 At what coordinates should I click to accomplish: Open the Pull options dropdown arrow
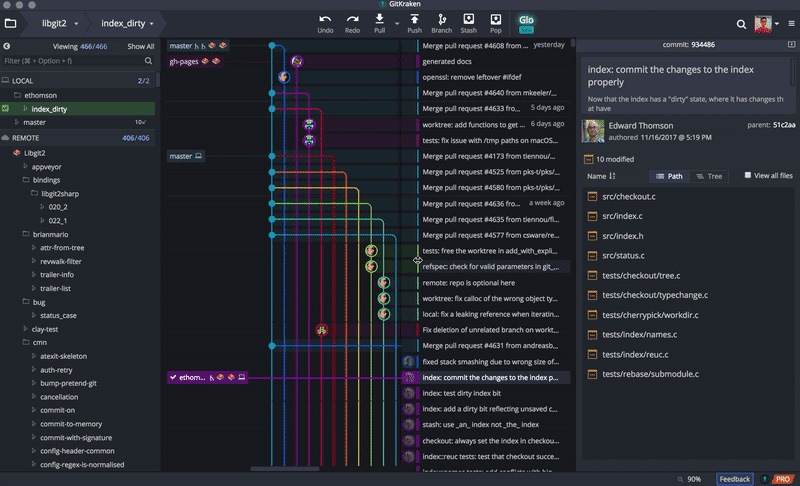(396, 23)
